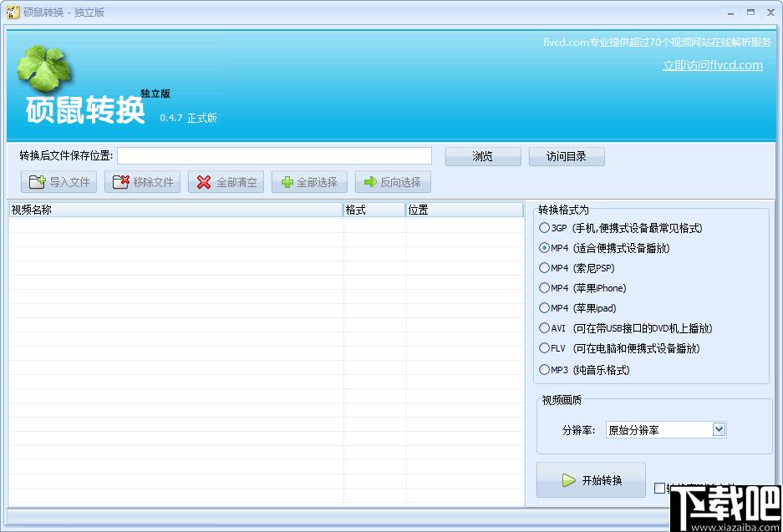Click the Import File (导入文件) button

click(x=59, y=182)
